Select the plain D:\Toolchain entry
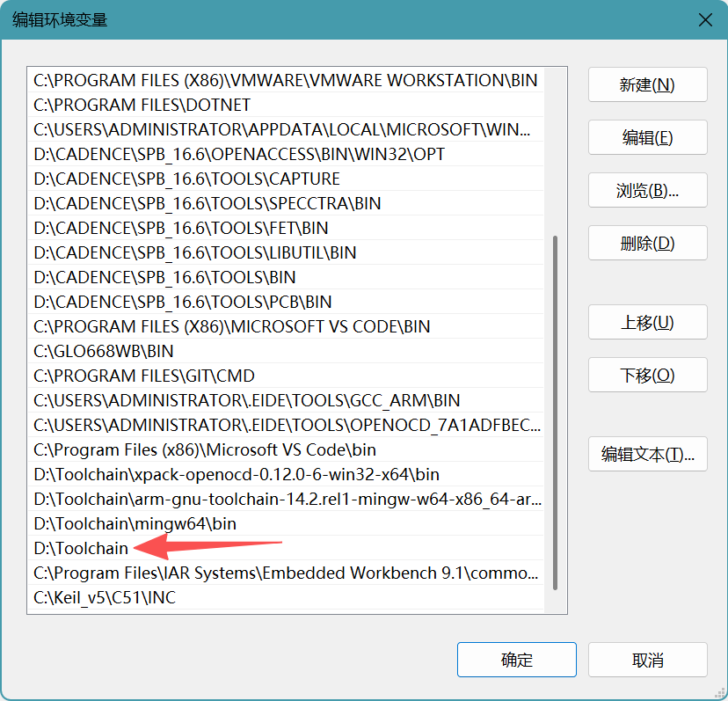Image resolution: width=728 pixels, height=701 pixels. click(x=286, y=548)
